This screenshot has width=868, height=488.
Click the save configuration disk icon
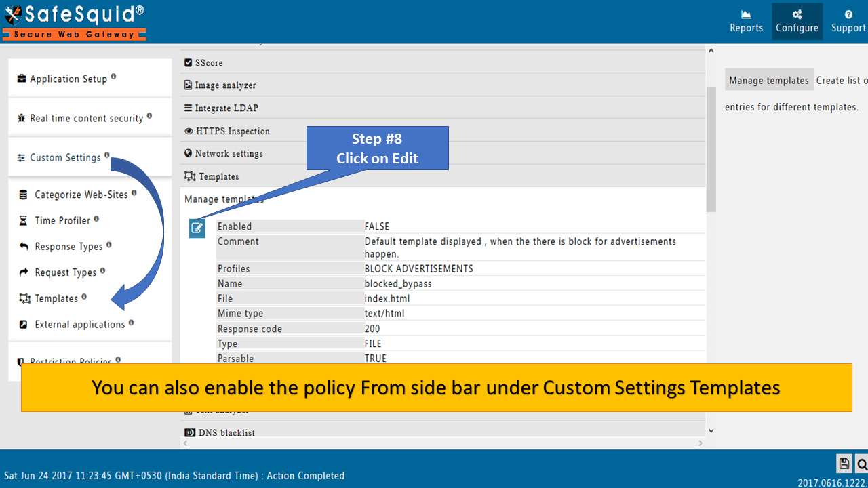(x=844, y=464)
